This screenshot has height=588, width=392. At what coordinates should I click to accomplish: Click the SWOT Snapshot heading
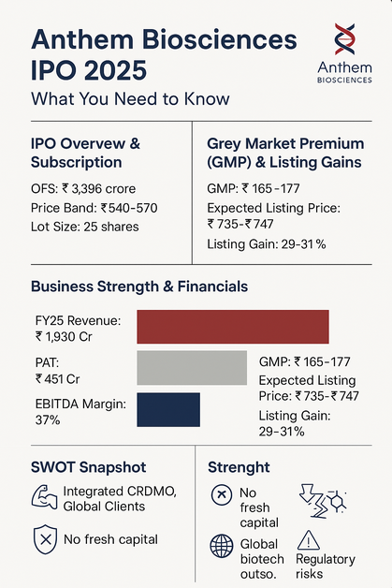click(x=89, y=467)
